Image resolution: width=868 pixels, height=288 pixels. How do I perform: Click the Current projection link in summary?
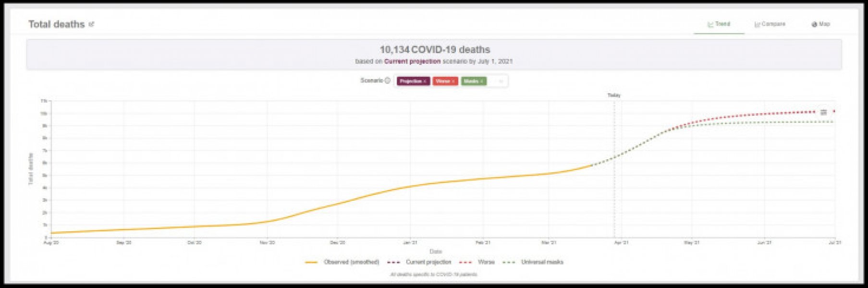[x=412, y=61]
